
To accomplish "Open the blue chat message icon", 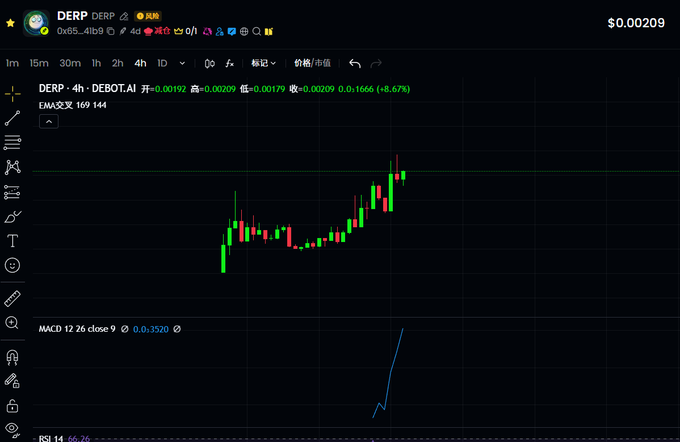I will (232, 31).
